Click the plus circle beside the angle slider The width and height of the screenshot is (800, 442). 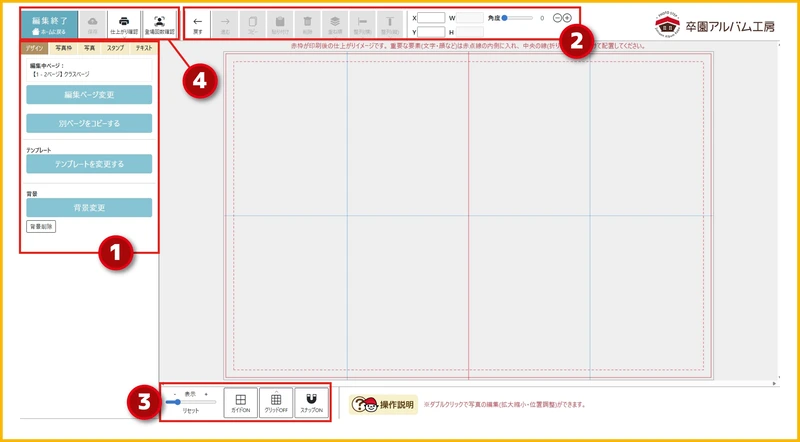[x=567, y=18]
